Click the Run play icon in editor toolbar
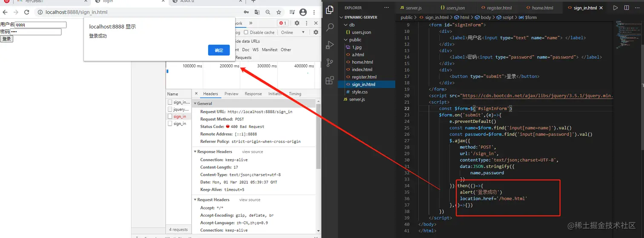The width and height of the screenshot is (644, 238). 615,8
